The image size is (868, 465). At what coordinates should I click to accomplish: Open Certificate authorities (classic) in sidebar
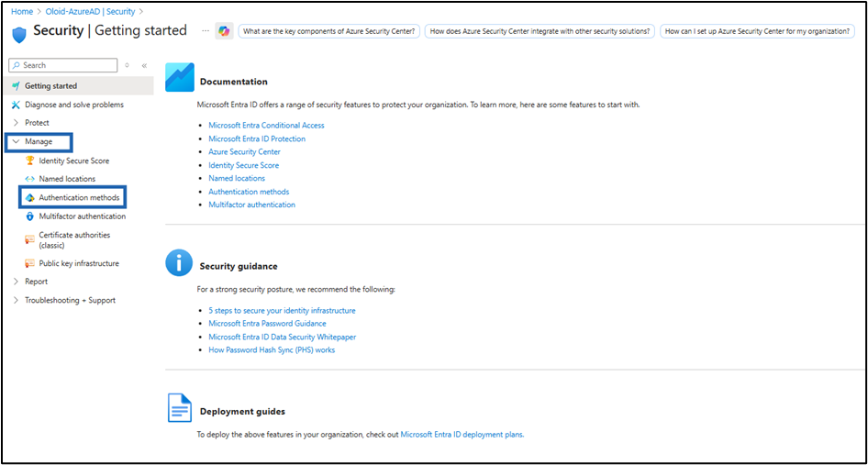[x=74, y=239]
